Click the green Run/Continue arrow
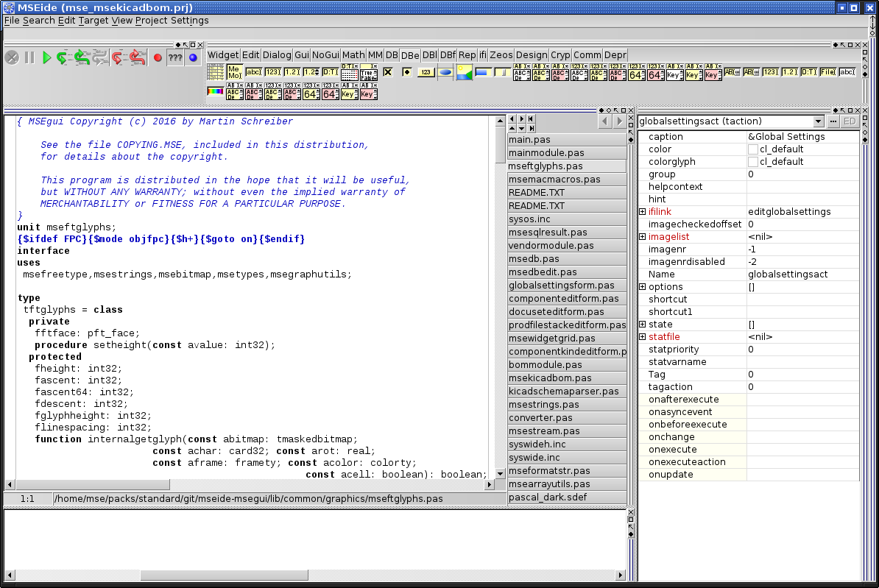879x588 pixels. [46, 57]
